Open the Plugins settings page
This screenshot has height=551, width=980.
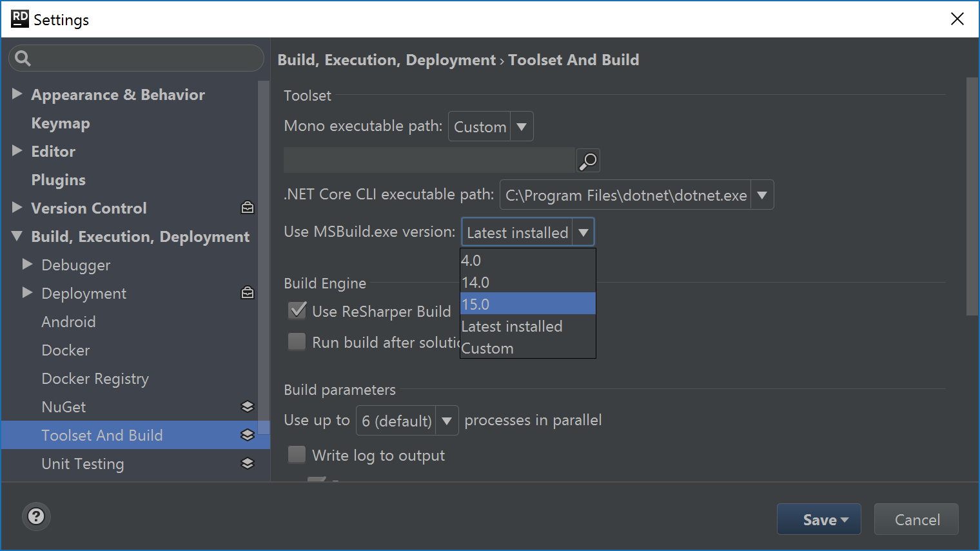click(x=58, y=179)
